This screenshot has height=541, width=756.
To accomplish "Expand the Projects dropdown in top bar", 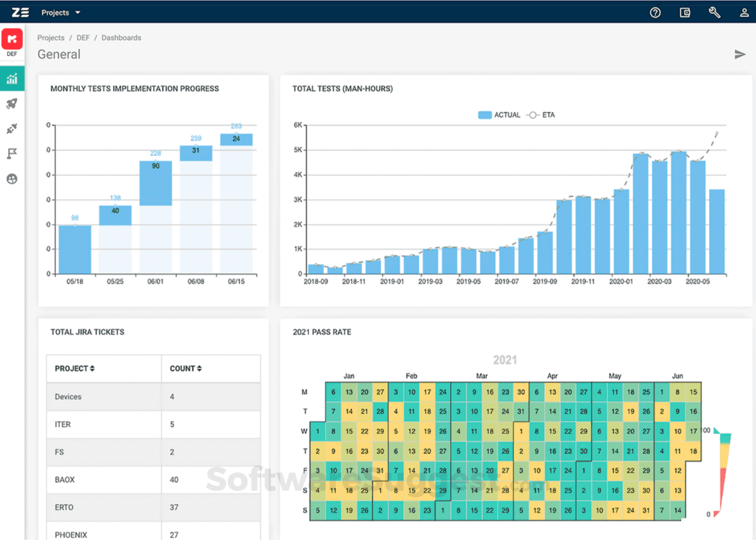I will tap(60, 13).
